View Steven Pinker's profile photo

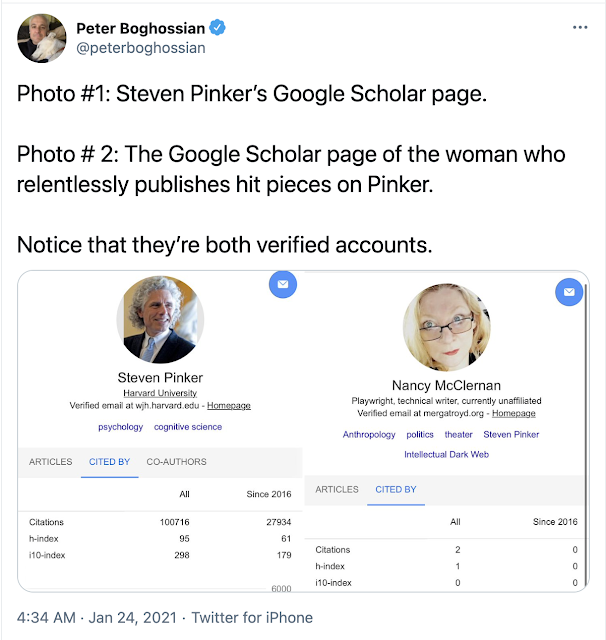(160, 319)
